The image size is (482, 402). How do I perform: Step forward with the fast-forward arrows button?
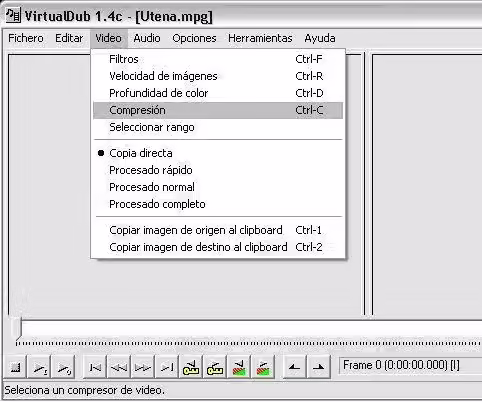(143, 367)
